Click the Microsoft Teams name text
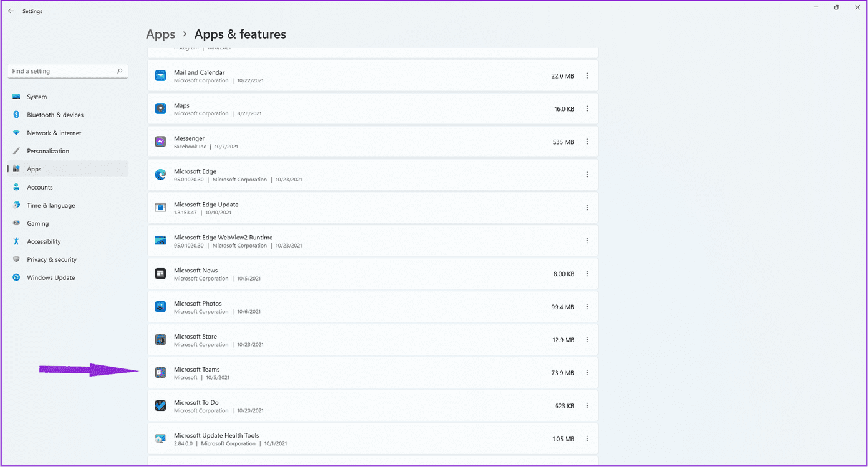The width and height of the screenshot is (868, 467). [x=197, y=370]
